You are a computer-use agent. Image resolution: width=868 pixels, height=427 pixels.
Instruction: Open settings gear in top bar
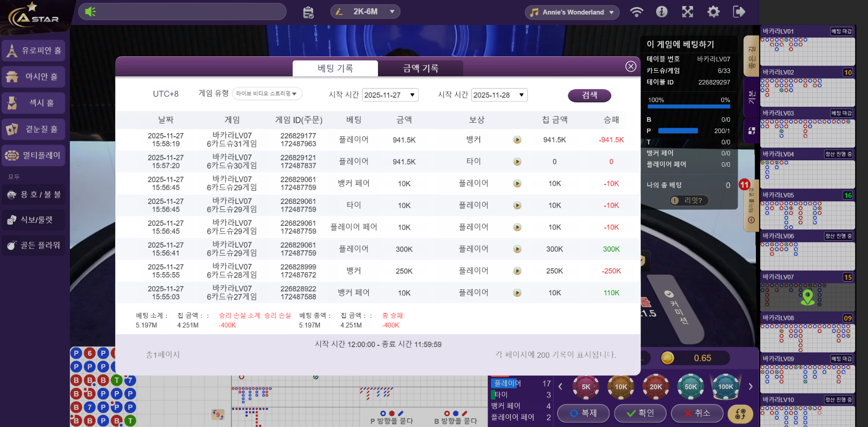coord(713,12)
